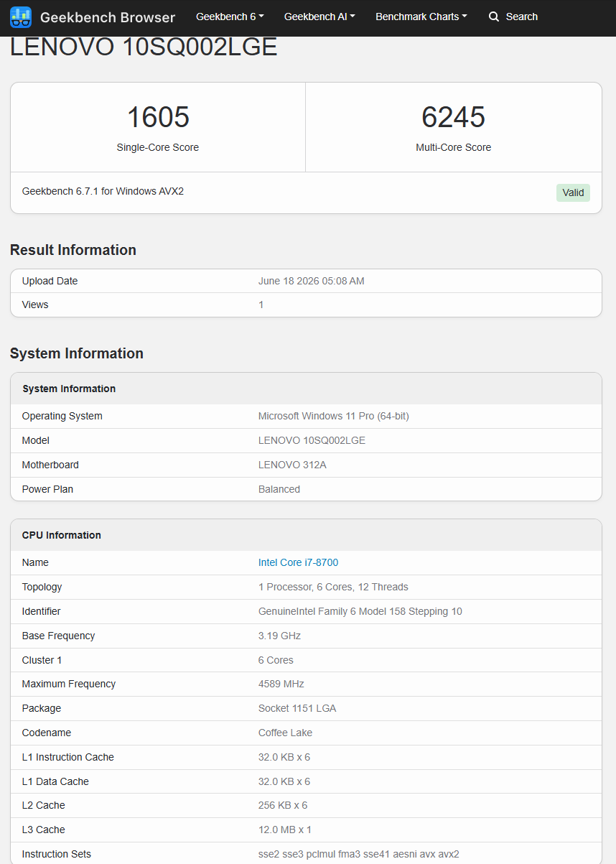Click the L1 Data Cache label
Viewport: 616px width, 864px height.
point(55,781)
